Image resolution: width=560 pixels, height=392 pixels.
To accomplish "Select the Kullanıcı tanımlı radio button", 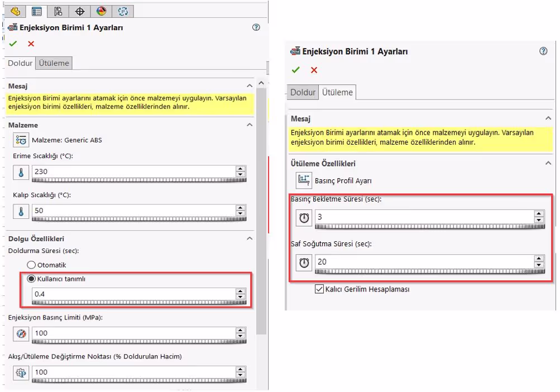I will pos(31,279).
